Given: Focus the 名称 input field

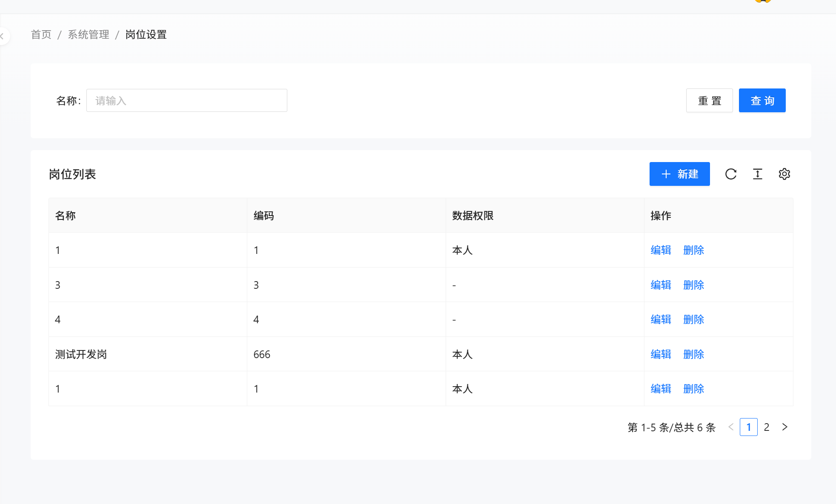Looking at the screenshot, I should tap(186, 101).
